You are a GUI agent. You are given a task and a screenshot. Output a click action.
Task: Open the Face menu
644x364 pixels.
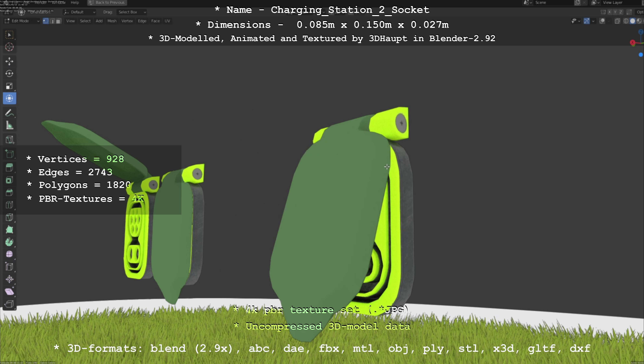coord(155,21)
